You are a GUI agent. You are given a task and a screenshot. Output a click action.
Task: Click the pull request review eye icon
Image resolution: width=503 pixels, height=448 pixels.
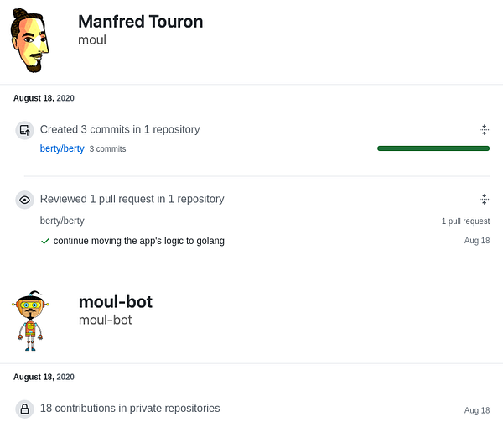pyautogui.click(x=25, y=200)
